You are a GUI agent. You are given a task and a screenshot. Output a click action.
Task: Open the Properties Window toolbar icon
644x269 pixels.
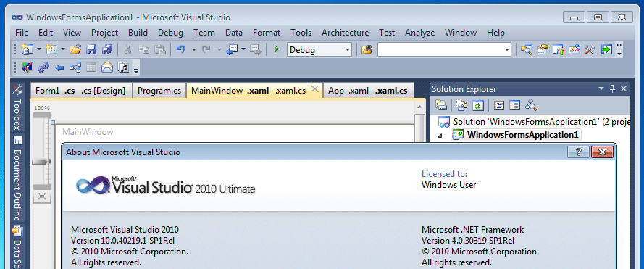543,50
